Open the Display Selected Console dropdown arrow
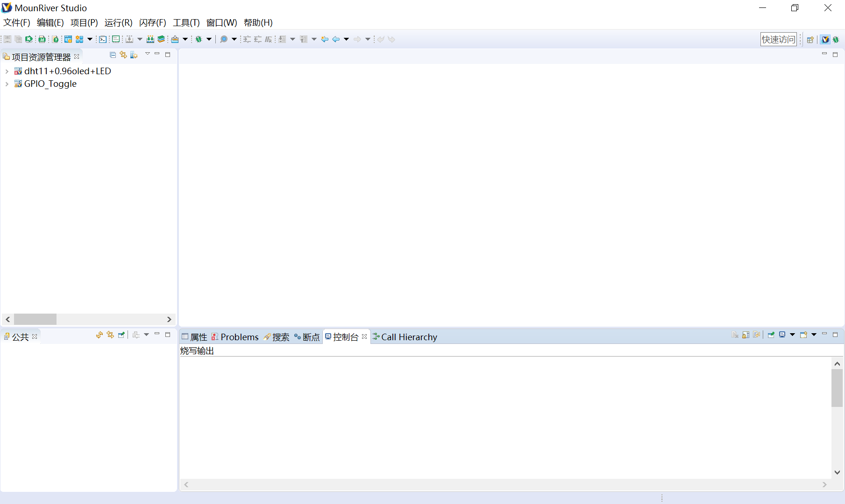The width and height of the screenshot is (845, 504). click(x=793, y=335)
